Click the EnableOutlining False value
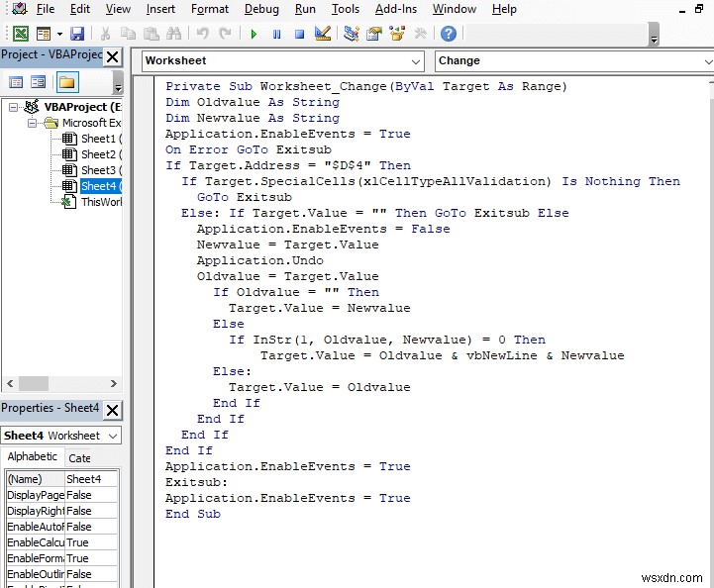This screenshot has height=588, width=714. click(x=91, y=574)
